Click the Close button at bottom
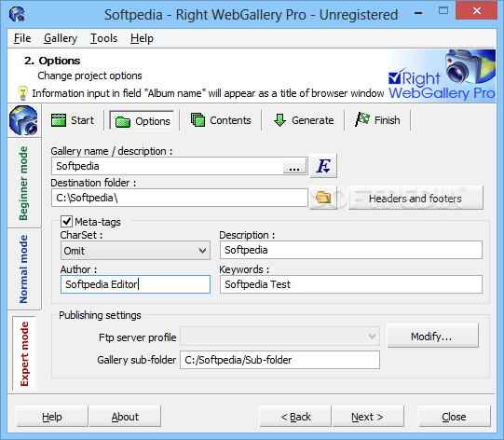Image resolution: width=504 pixels, height=440 pixels. [455, 417]
